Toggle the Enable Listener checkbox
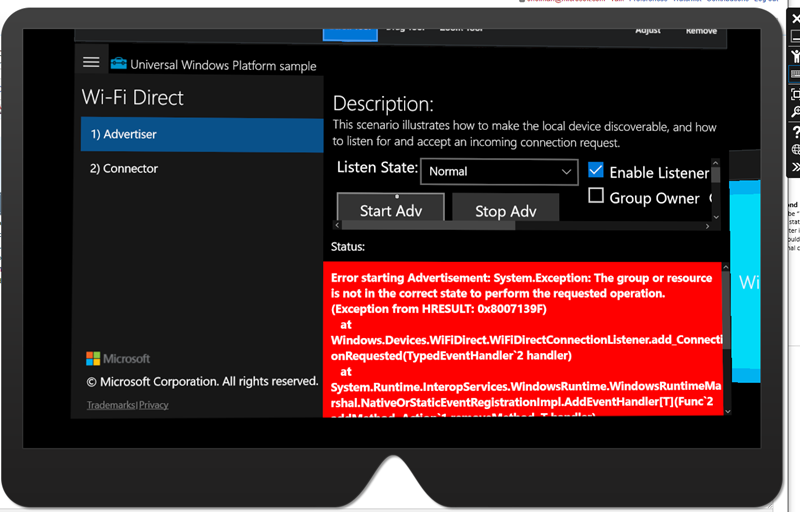 (x=596, y=170)
